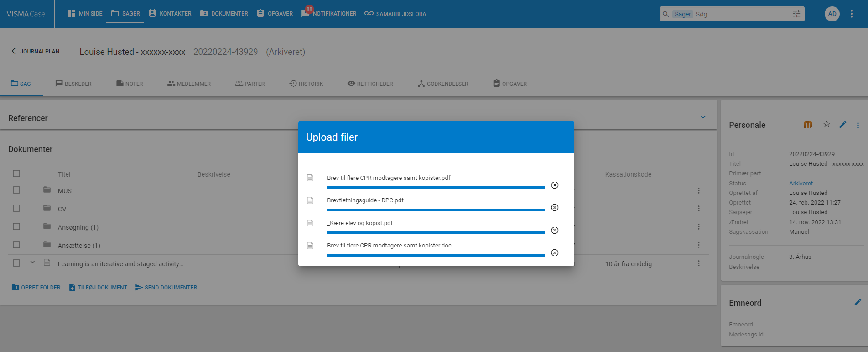Go to Min Side
This screenshot has width=868, height=352.
point(85,14)
